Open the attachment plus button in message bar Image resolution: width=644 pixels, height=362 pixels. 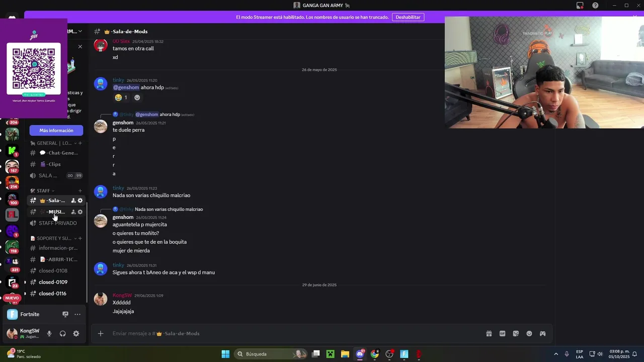coord(101,333)
